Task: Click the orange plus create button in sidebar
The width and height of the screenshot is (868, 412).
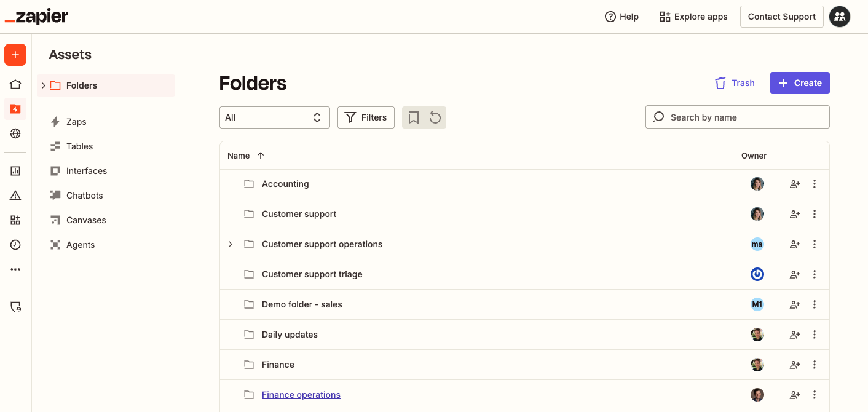Action: 15,55
